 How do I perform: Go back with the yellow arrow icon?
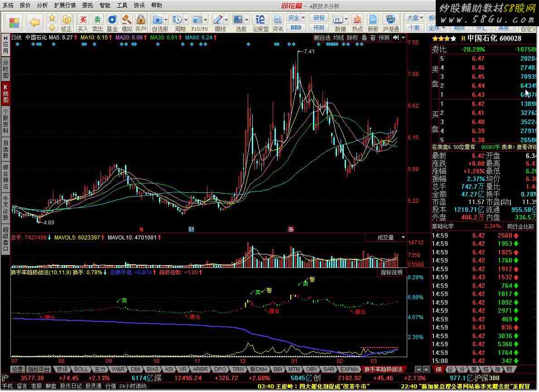pyautogui.click(x=34, y=23)
